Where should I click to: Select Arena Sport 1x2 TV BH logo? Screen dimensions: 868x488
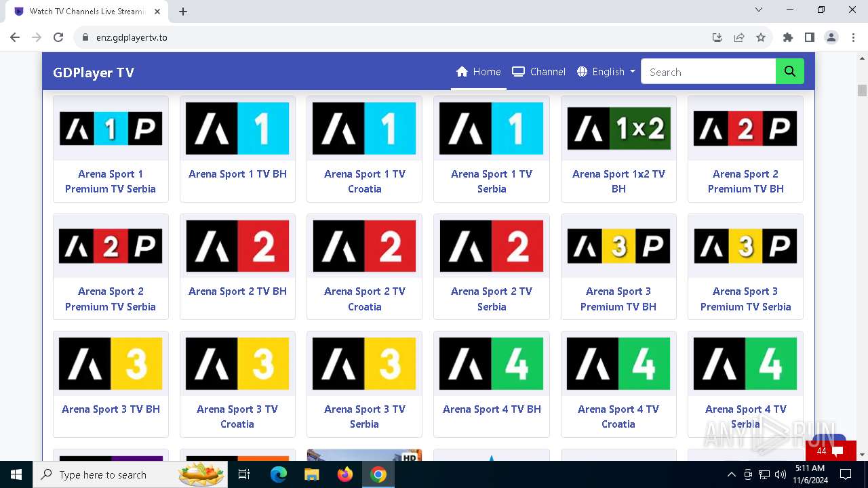[x=618, y=129]
